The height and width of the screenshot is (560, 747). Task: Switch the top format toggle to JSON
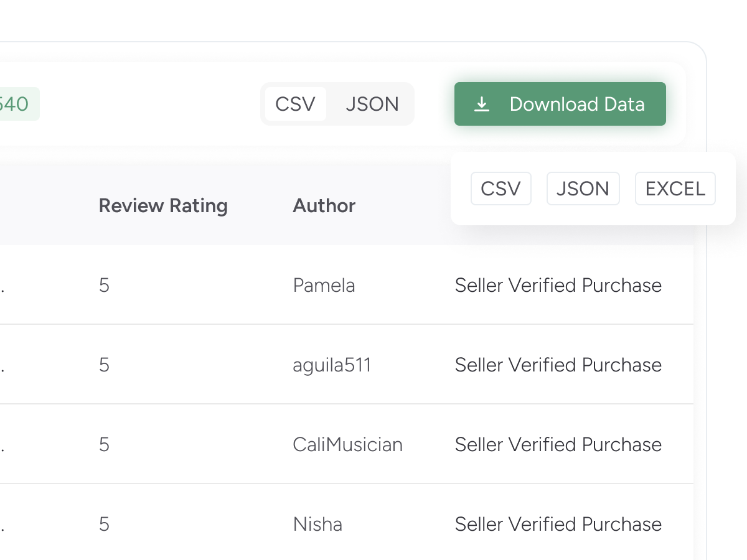[x=372, y=104]
